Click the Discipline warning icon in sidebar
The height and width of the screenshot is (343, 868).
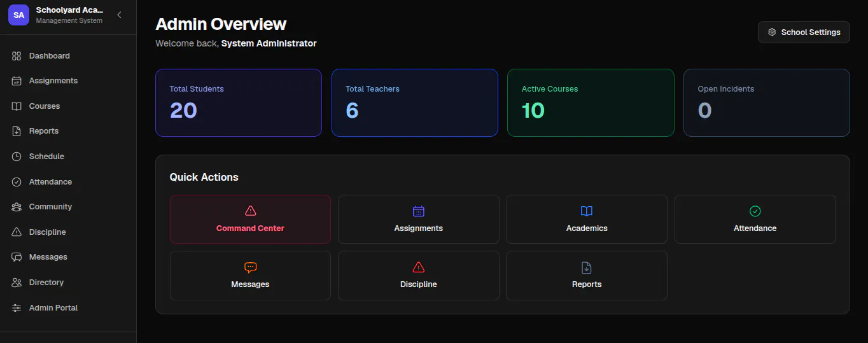click(x=17, y=232)
